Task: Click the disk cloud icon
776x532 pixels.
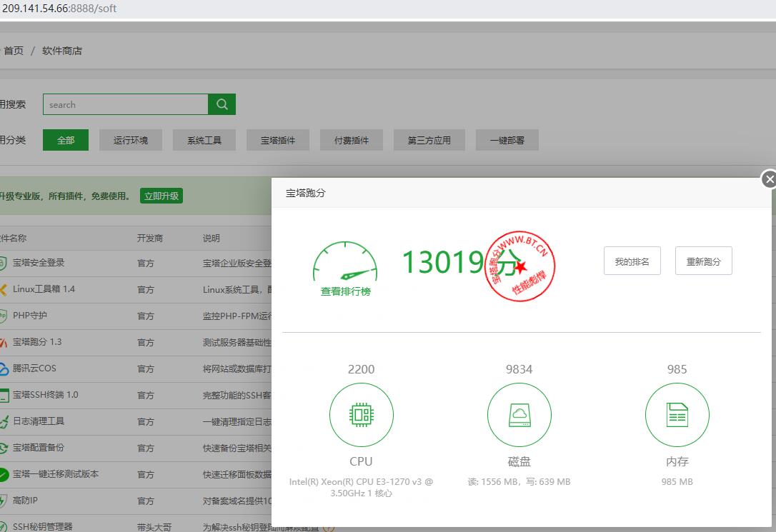Action: point(519,415)
